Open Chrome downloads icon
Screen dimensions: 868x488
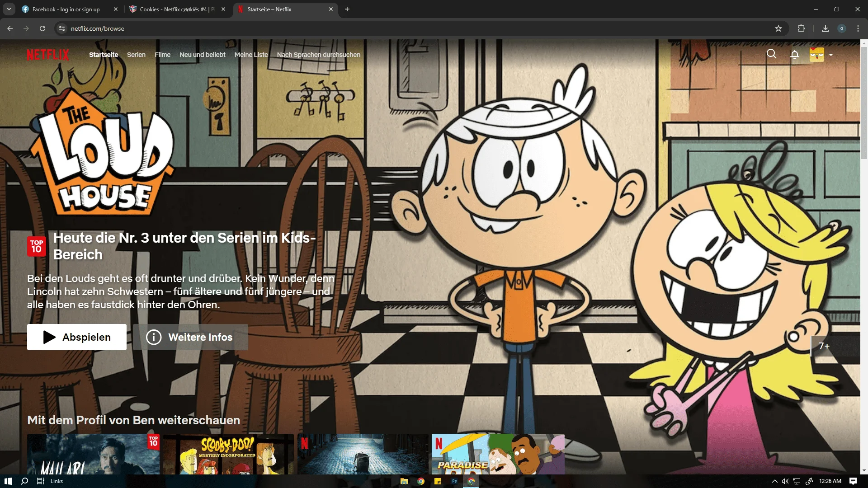pyautogui.click(x=826, y=28)
